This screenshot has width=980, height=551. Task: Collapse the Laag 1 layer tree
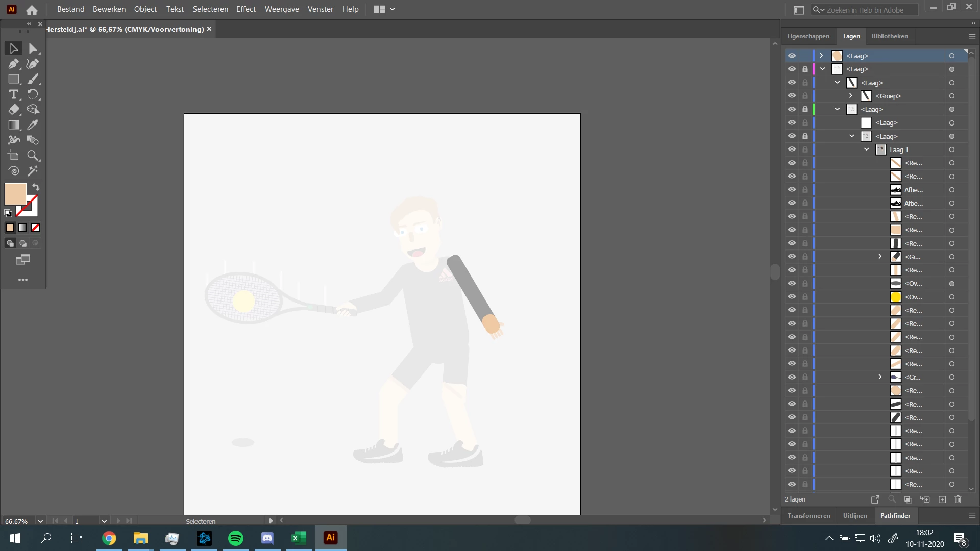coord(867,149)
